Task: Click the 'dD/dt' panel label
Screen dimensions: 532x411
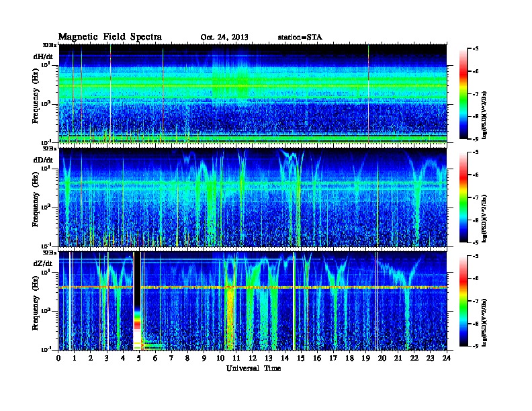Action: coord(43,160)
